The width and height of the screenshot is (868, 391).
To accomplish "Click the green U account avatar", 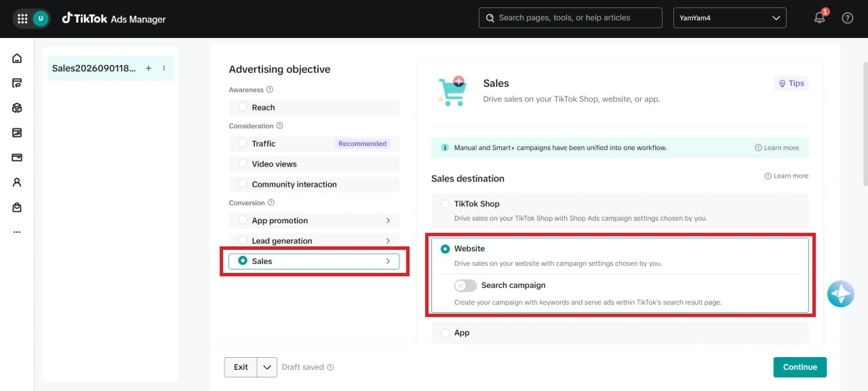I will [x=41, y=19].
